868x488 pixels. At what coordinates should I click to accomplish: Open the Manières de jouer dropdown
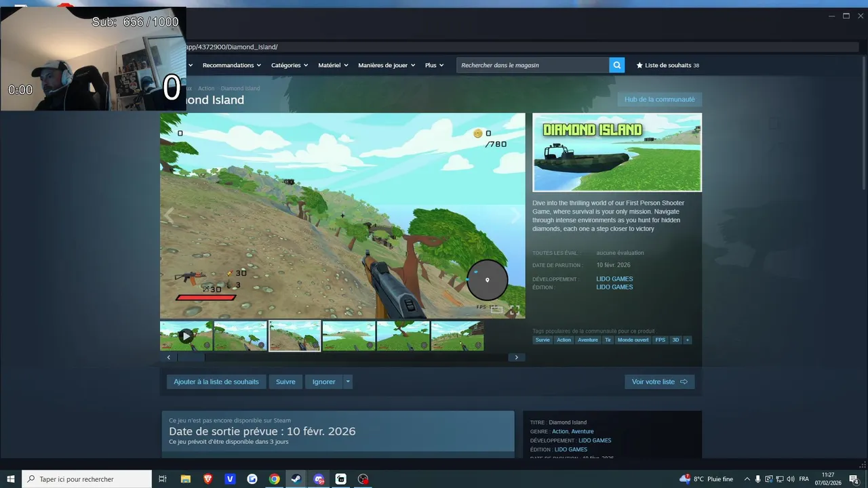[x=387, y=65]
